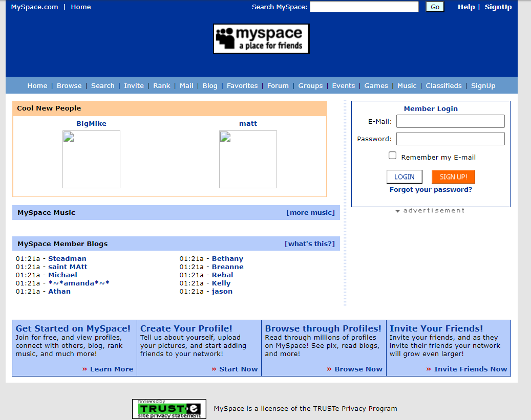Open matt's profile picture thumbnail
The image size is (531, 420).
point(248,160)
